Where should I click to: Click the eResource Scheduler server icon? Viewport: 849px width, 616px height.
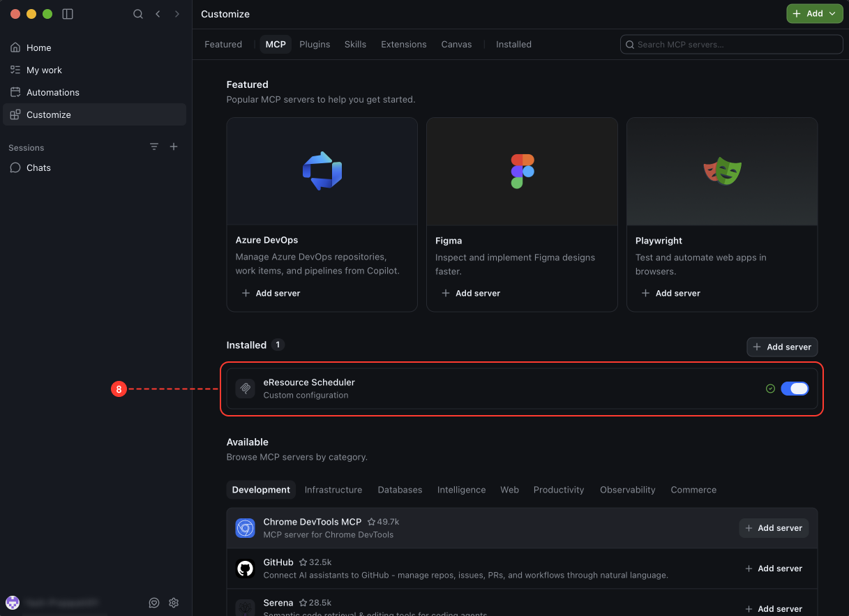(245, 389)
